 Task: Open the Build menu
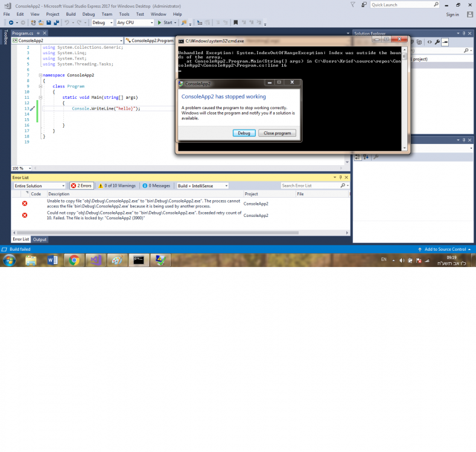[71, 14]
